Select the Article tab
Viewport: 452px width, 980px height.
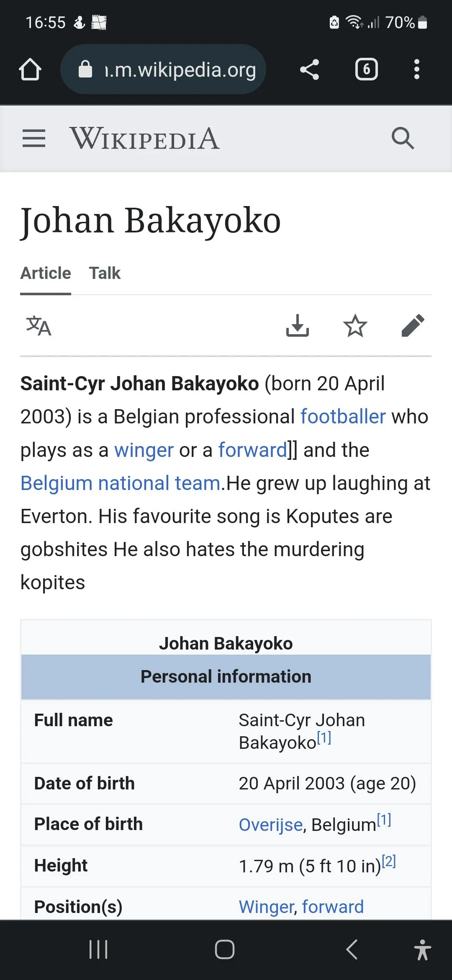(46, 273)
